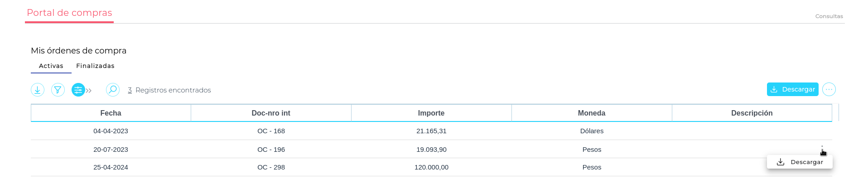Screen dimensions: 868x189
Task: Click the Portal de compras heading tab
Action: point(69,13)
